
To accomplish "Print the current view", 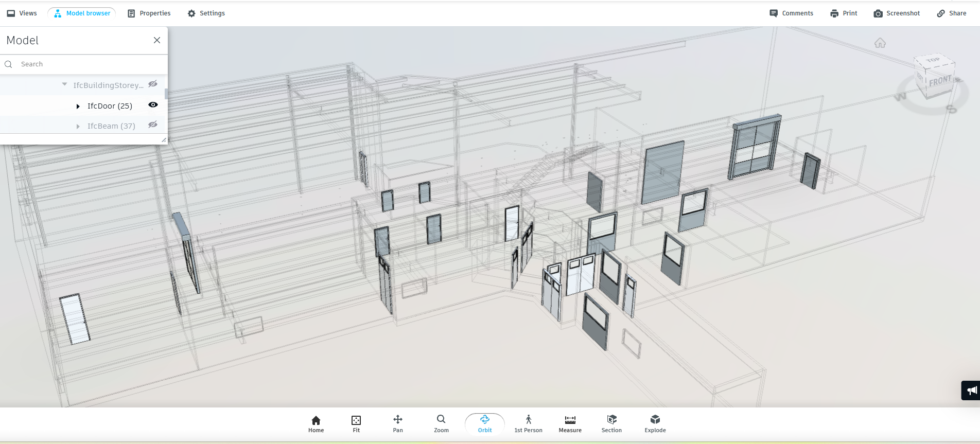I will pyautogui.click(x=844, y=13).
